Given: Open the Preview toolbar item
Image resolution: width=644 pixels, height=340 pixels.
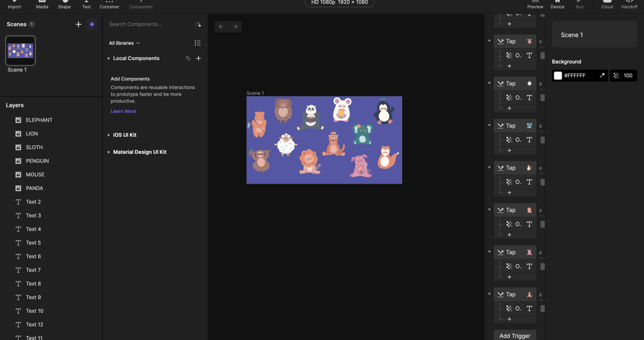Looking at the screenshot, I should click(535, 5).
